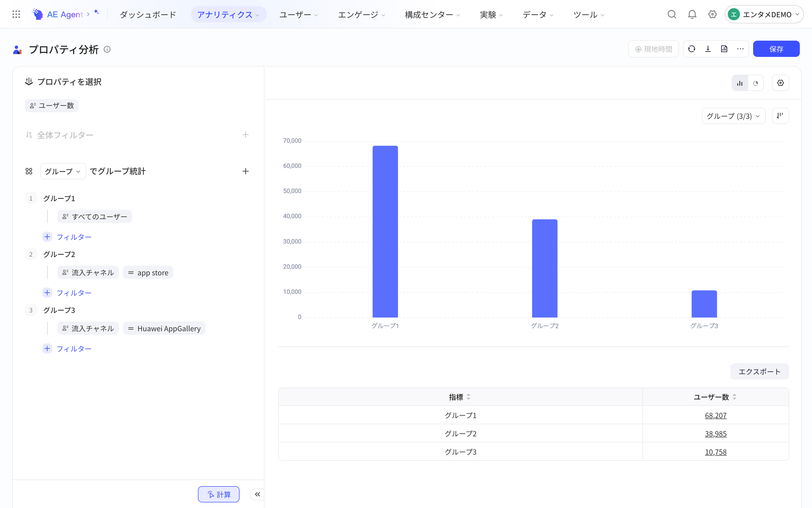Open the chart settings gear icon
This screenshot has width=812, height=508.
[781, 83]
